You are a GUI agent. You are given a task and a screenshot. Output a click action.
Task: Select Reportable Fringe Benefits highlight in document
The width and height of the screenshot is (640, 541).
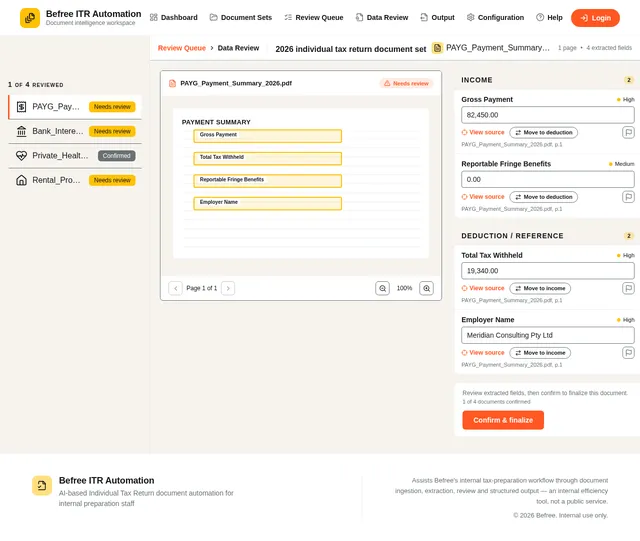[267, 181]
